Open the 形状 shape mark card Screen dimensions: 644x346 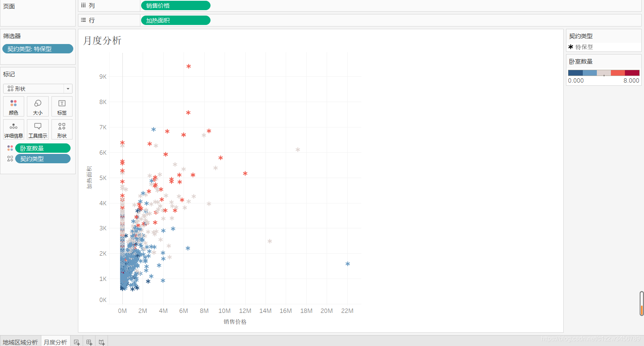point(62,129)
